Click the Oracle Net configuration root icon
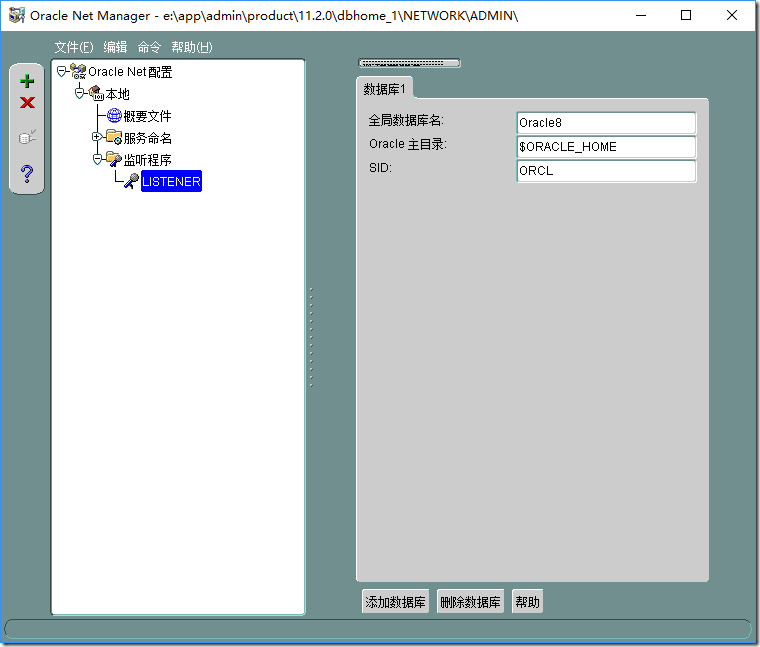Image resolution: width=760 pixels, height=647 pixels. pos(78,72)
